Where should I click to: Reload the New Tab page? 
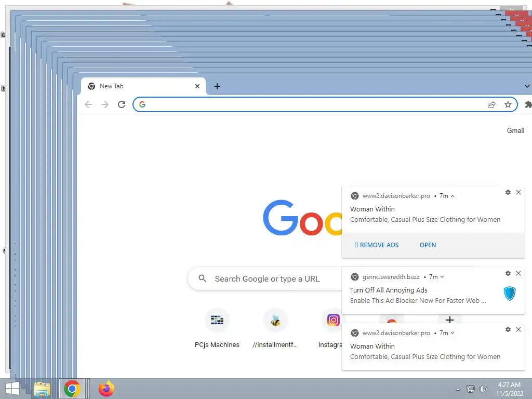(122, 104)
